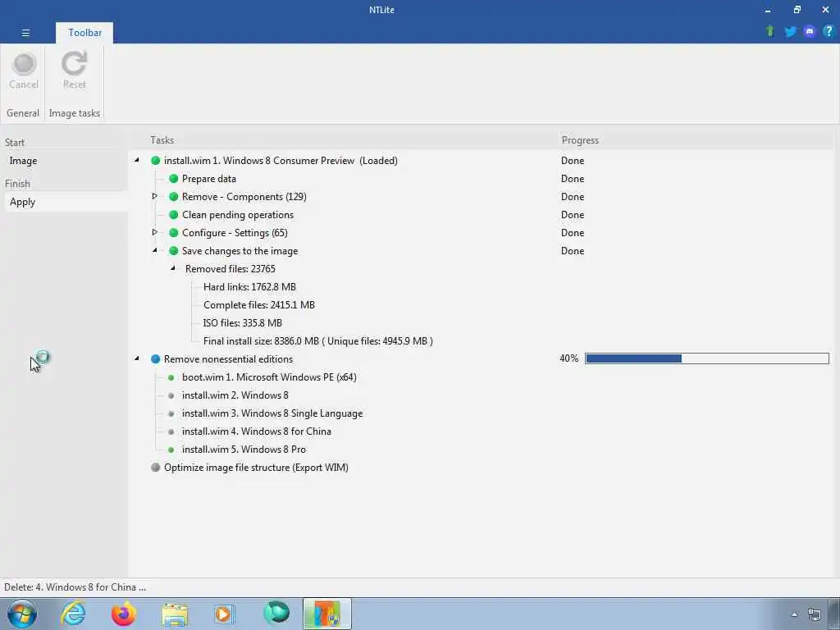
Task: Click gray dot beside Windows 8 for China
Action: point(171,431)
